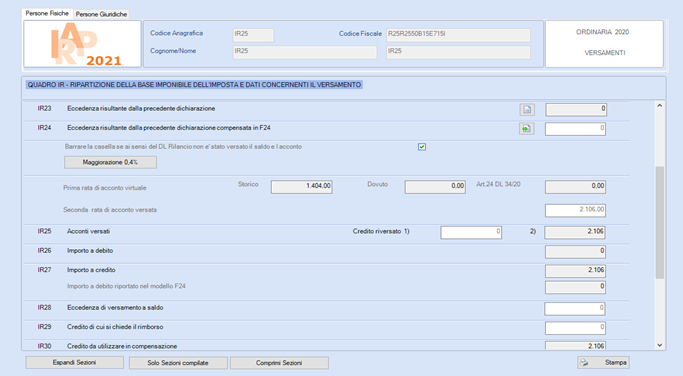
Task: Click the IR23 eccedenza value field
Action: [576, 109]
